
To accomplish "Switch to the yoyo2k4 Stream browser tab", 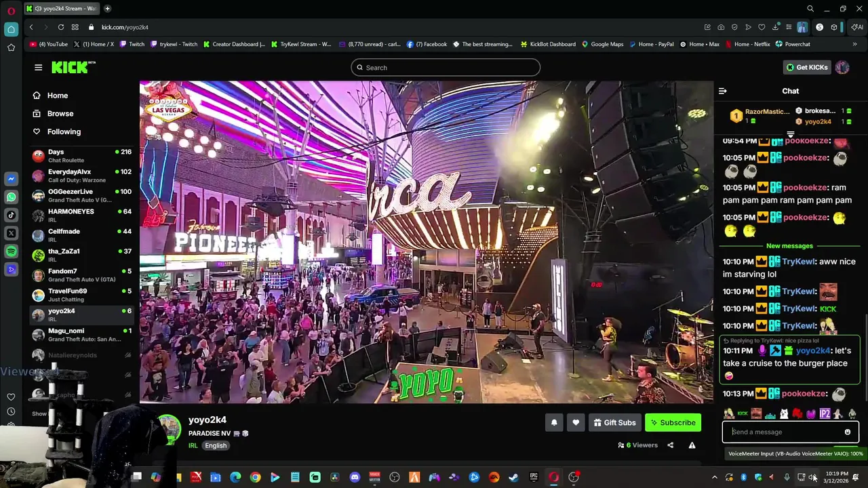I will point(62,8).
